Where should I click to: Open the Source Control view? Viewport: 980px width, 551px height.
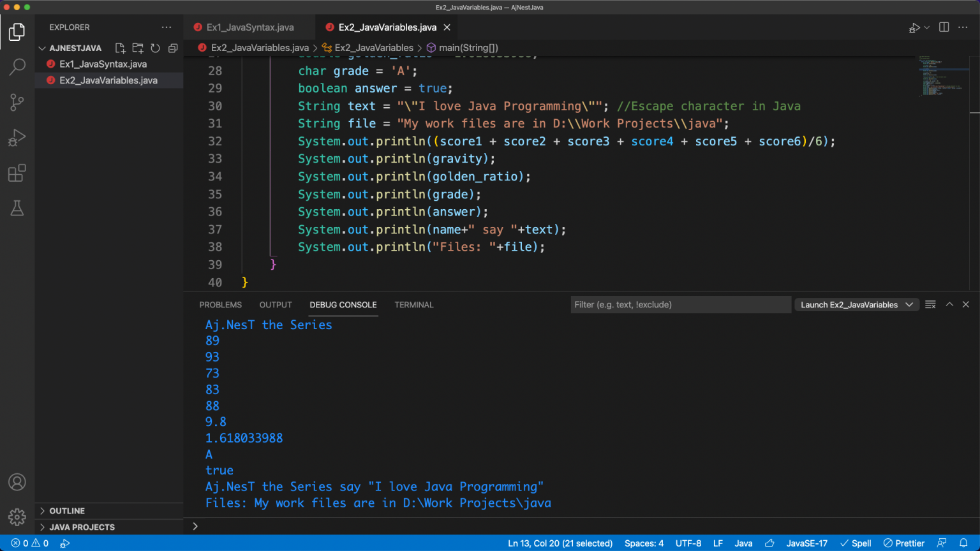17,103
